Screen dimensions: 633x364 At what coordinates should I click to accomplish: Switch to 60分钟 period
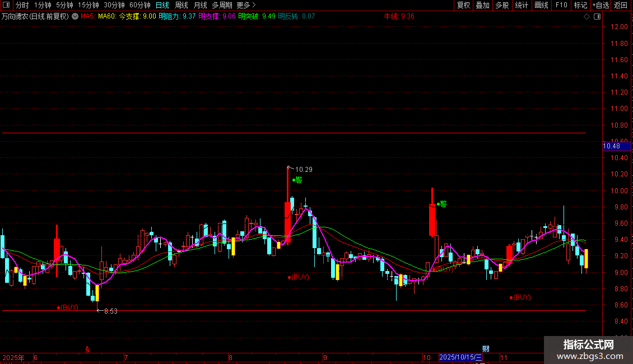pyautogui.click(x=140, y=5)
